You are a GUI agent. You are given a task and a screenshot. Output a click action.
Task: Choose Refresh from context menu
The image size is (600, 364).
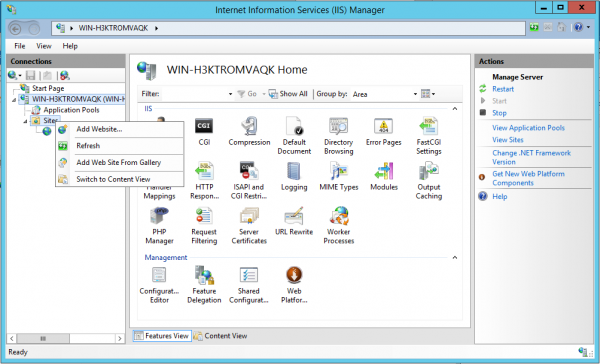click(119, 146)
